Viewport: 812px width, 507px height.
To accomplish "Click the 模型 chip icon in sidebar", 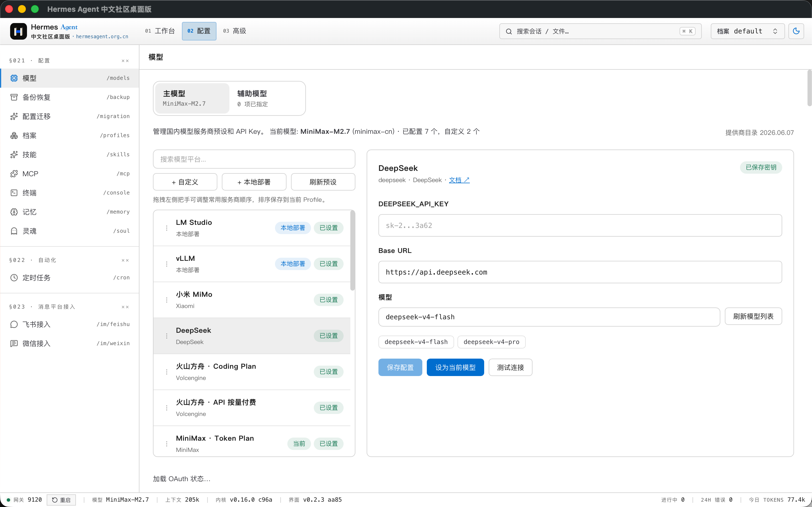I will tap(14, 78).
